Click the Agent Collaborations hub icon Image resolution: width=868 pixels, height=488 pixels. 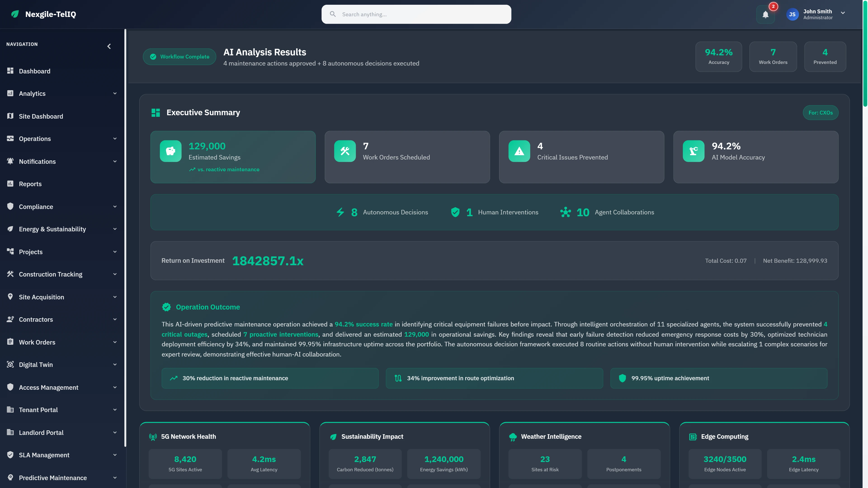click(565, 212)
